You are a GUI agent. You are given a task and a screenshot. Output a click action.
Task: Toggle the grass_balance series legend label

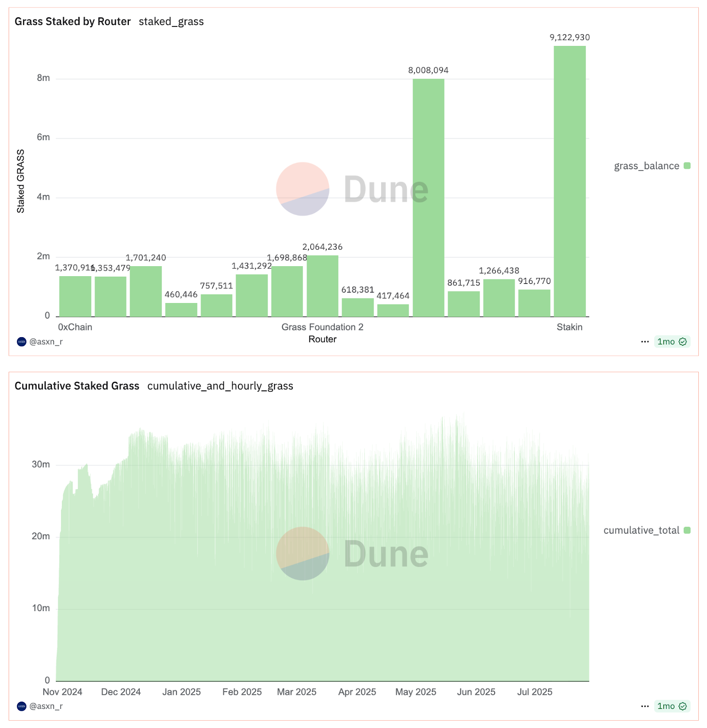coord(646,166)
